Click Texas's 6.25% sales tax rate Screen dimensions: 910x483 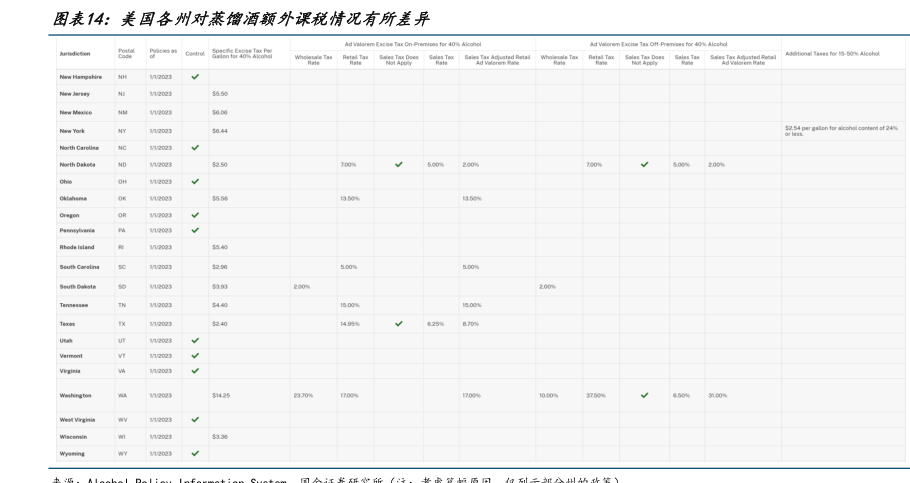(x=435, y=324)
